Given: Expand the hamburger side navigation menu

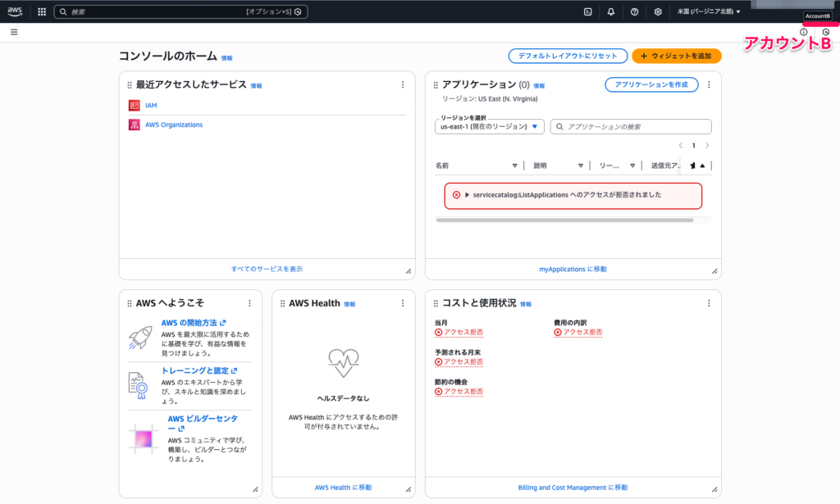Looking at the screenshot, I should click(14, 32).
